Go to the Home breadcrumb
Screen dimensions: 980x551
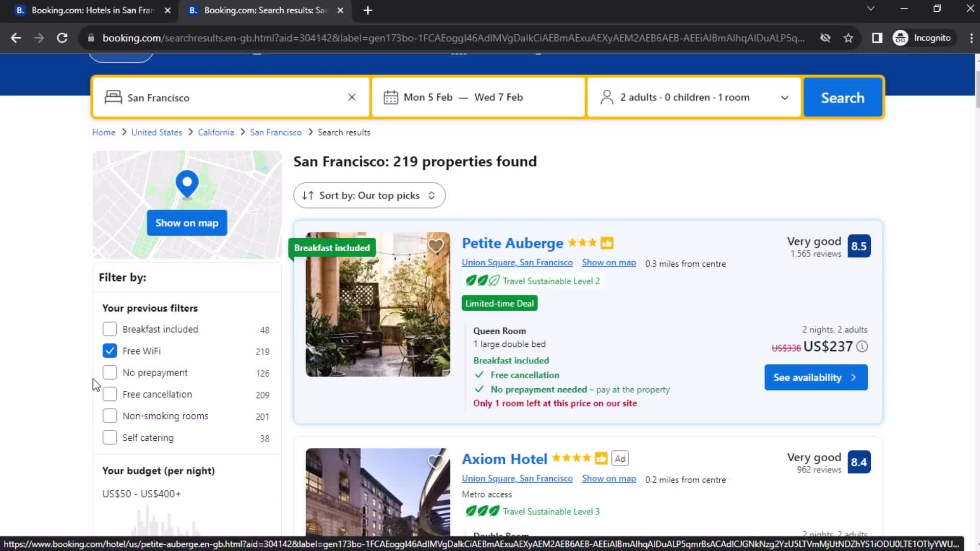[x=104, y=132]
